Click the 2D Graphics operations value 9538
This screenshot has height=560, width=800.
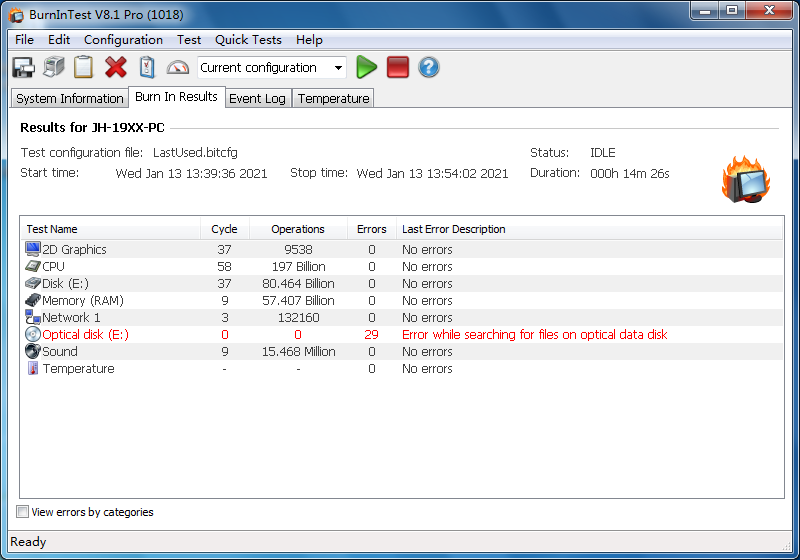(x=298, y=249)
